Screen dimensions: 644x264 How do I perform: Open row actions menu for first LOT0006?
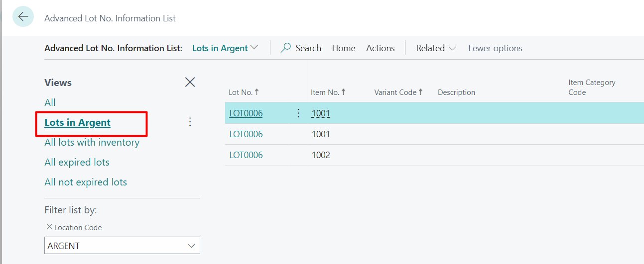coord(298,113)
